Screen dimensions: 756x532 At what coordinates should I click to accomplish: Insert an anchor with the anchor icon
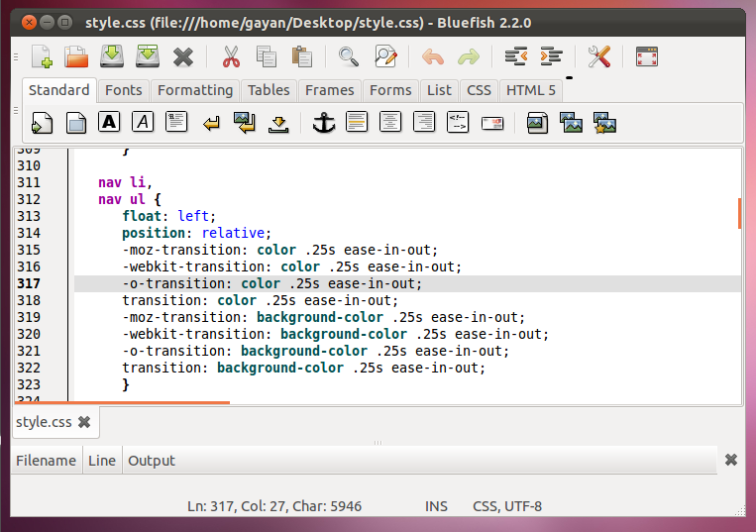(323, 123)
